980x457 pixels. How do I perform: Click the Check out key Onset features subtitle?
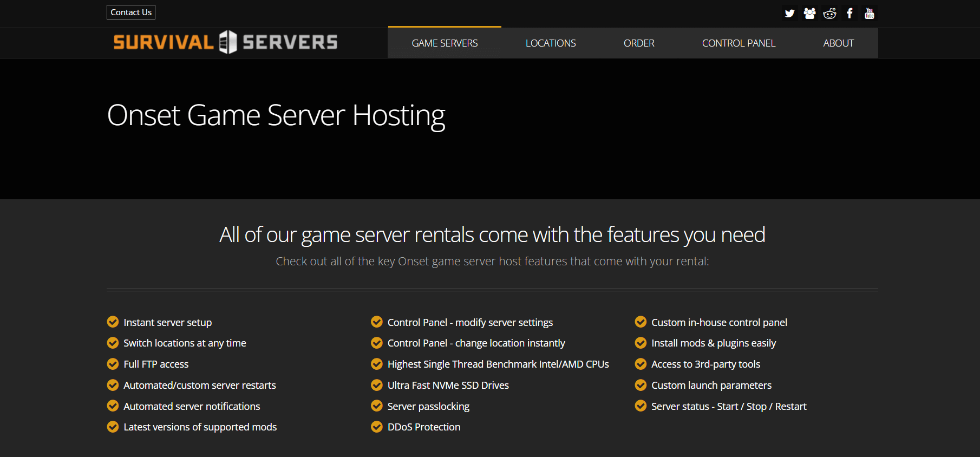point(492,261)
